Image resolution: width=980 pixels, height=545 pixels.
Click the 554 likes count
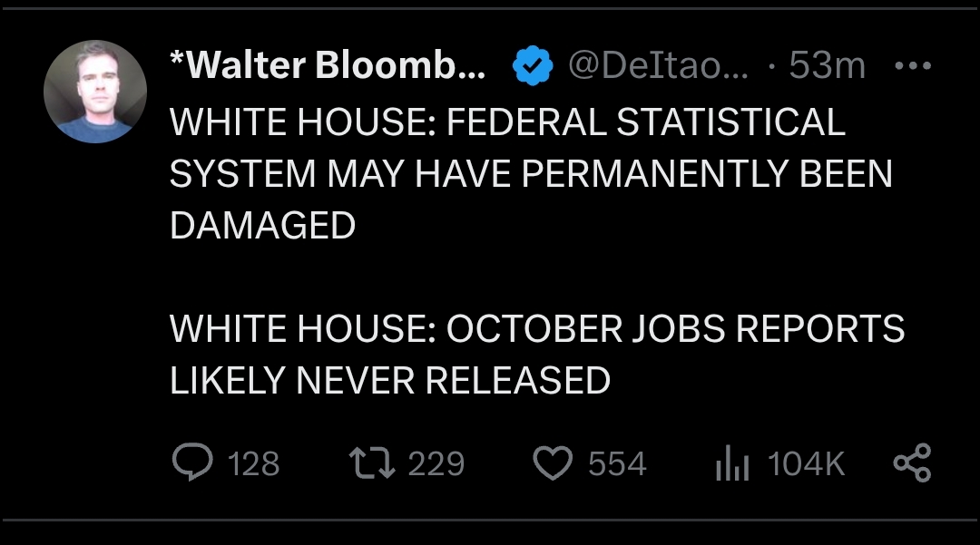click(x=617, y=464)
